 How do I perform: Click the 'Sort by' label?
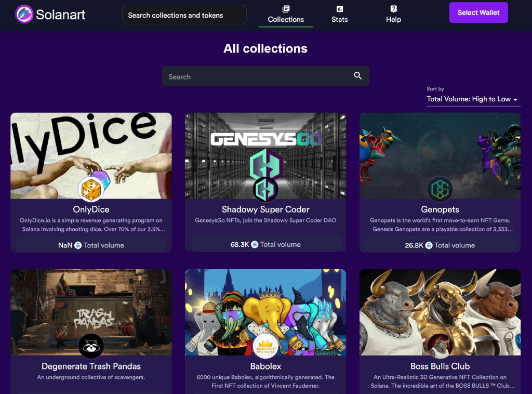(x=435, y=89)
